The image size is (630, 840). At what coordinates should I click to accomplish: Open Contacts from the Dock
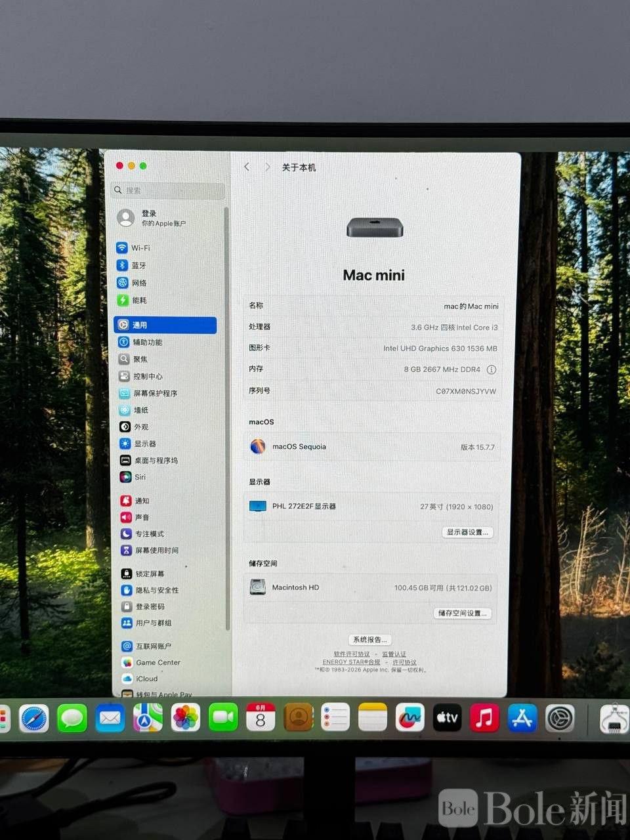(298, 718)
